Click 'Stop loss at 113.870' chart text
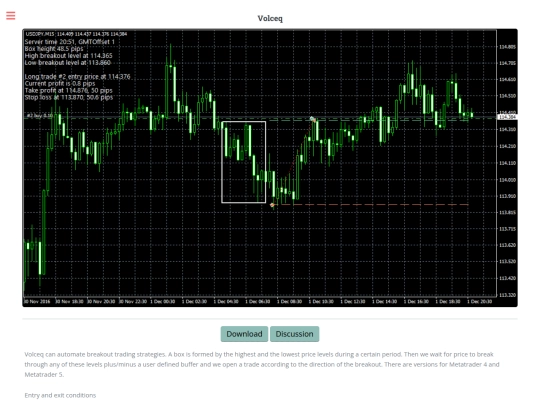This screenshot has height=405, width=540. [69, 97]
